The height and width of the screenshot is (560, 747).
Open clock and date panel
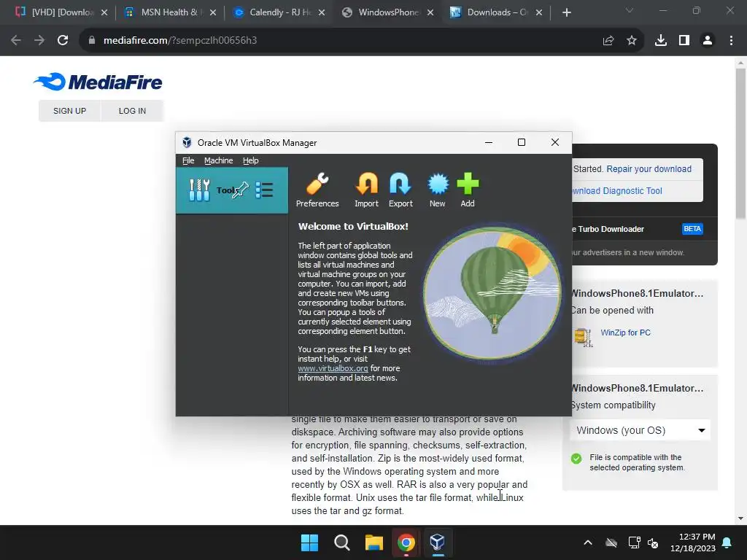point(693,542)
